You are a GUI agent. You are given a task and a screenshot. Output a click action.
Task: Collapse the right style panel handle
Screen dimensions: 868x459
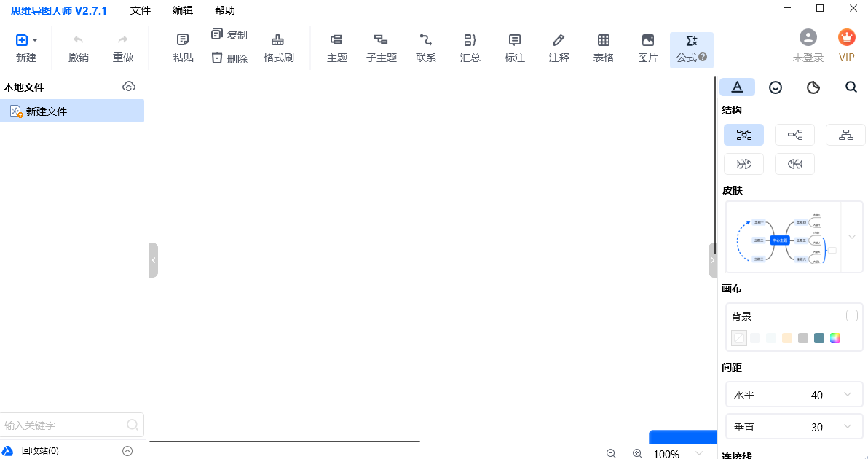pos(712,259)
